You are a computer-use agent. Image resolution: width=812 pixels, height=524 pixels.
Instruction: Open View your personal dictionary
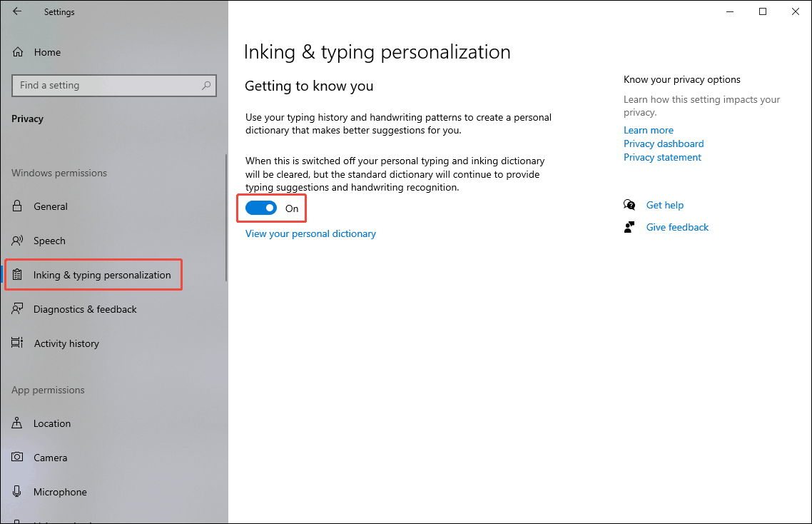click(x=310, y=233)
